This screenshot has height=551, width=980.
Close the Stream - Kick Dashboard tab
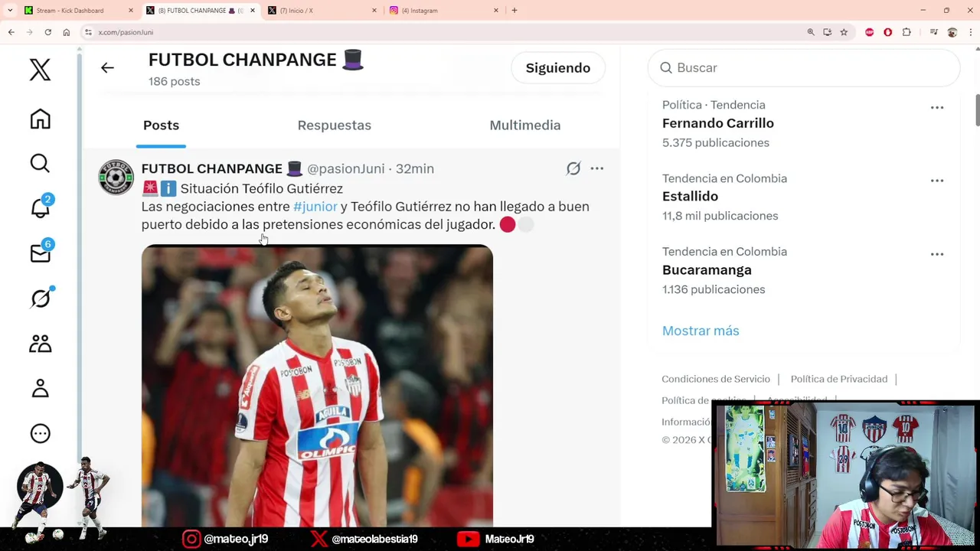point(131,11)
